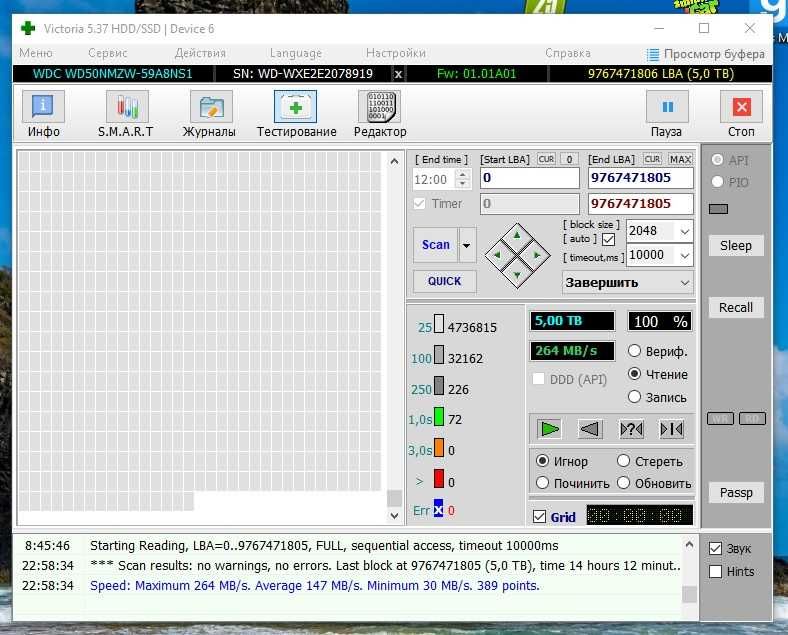Click the green play forward scan button

549,429
